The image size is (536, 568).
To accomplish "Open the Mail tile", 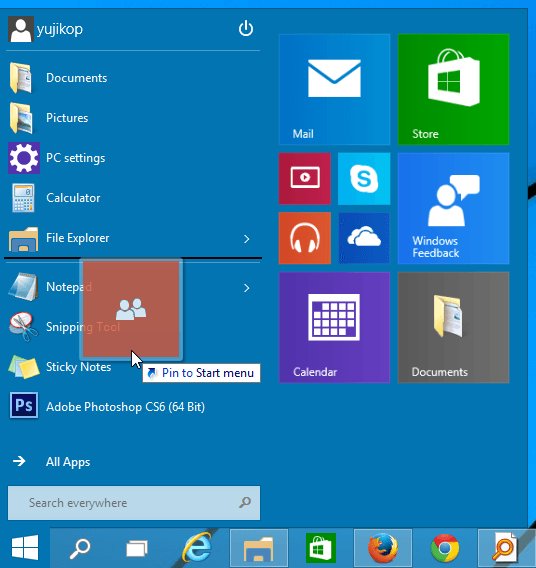I will pos(334,89).
